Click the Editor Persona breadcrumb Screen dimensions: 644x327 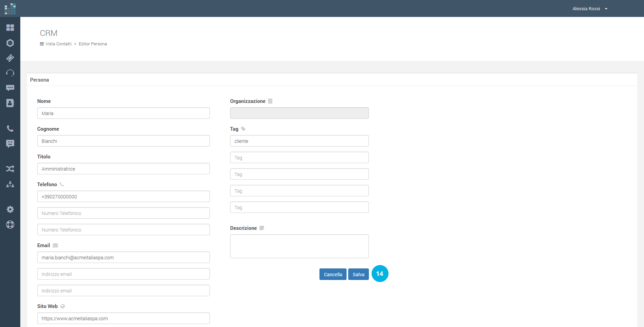click(93, 44)
